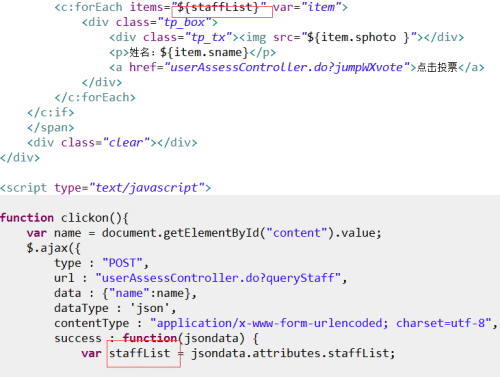Click the getElementById "content" string
This screenshot has height=377, width=500.
pos(297,233)
